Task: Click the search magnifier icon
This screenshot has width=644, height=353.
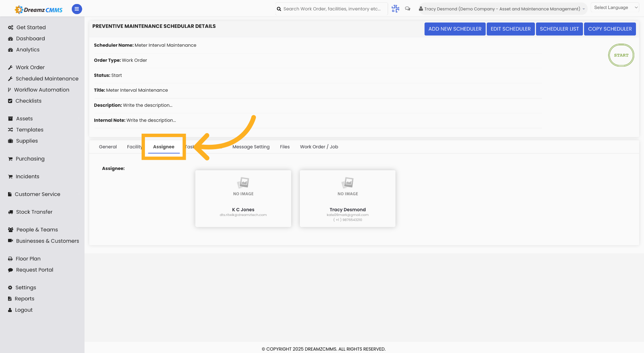Action: (279, 9)
